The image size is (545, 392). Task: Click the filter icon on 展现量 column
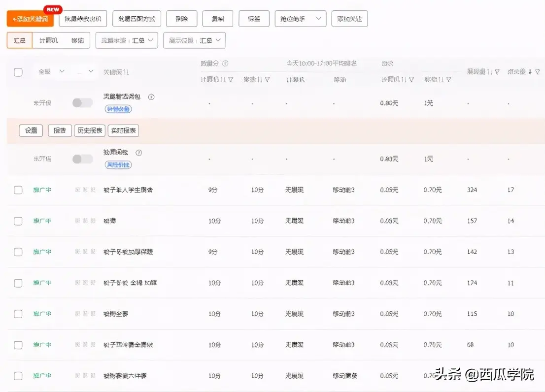(497, 72)
